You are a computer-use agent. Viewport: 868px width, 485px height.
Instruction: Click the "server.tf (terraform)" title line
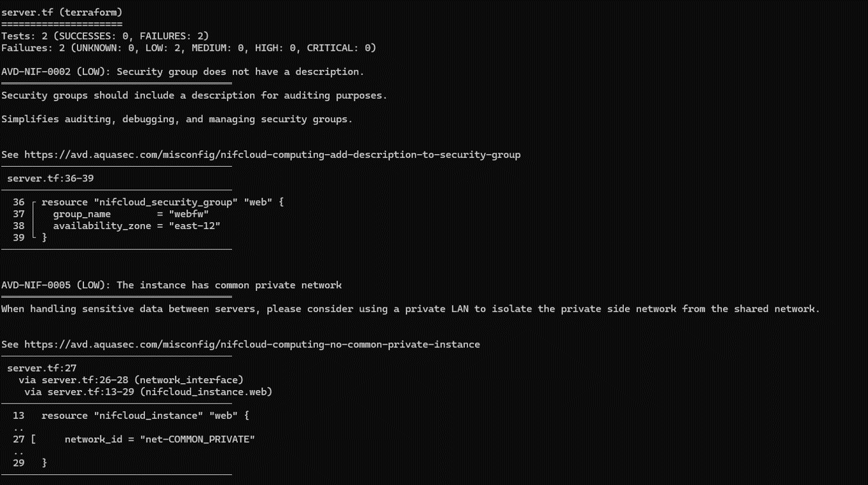pos(62,12)
